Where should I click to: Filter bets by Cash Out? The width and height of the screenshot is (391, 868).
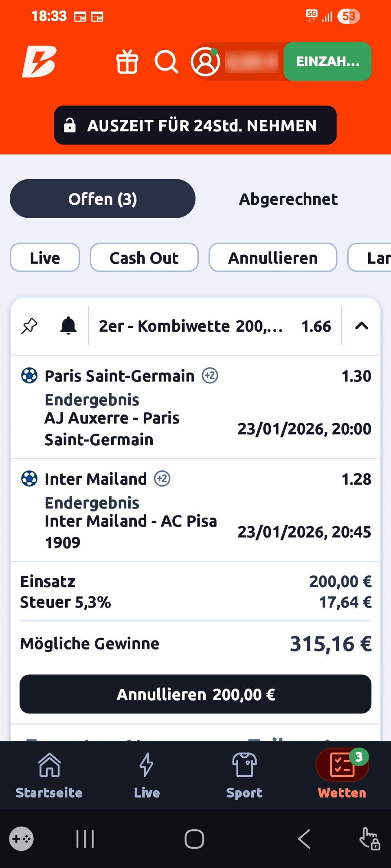tap(144, 258)
